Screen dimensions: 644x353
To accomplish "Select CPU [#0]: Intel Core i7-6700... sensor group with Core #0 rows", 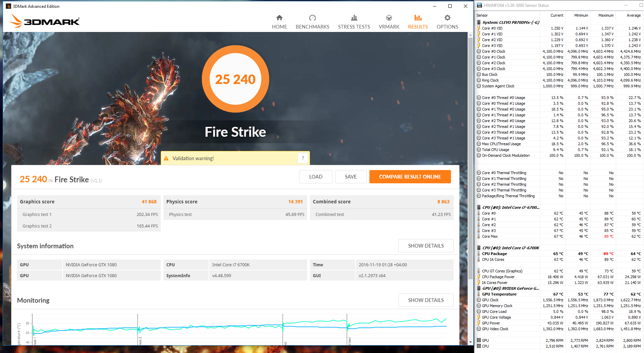I will pyautogui.click(x=511, y=207).
